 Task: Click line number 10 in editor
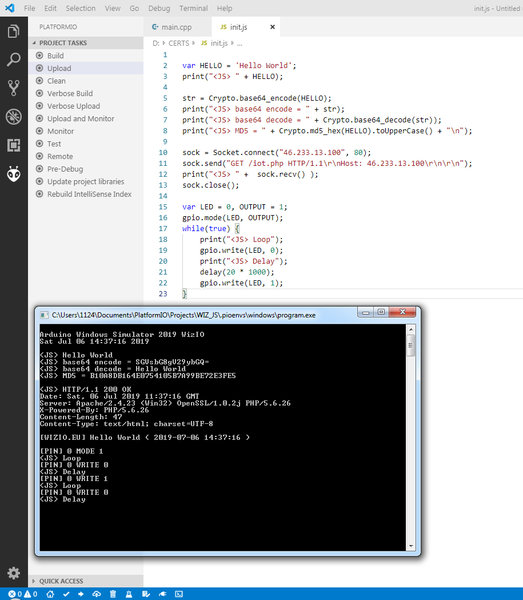pos(163,152)
